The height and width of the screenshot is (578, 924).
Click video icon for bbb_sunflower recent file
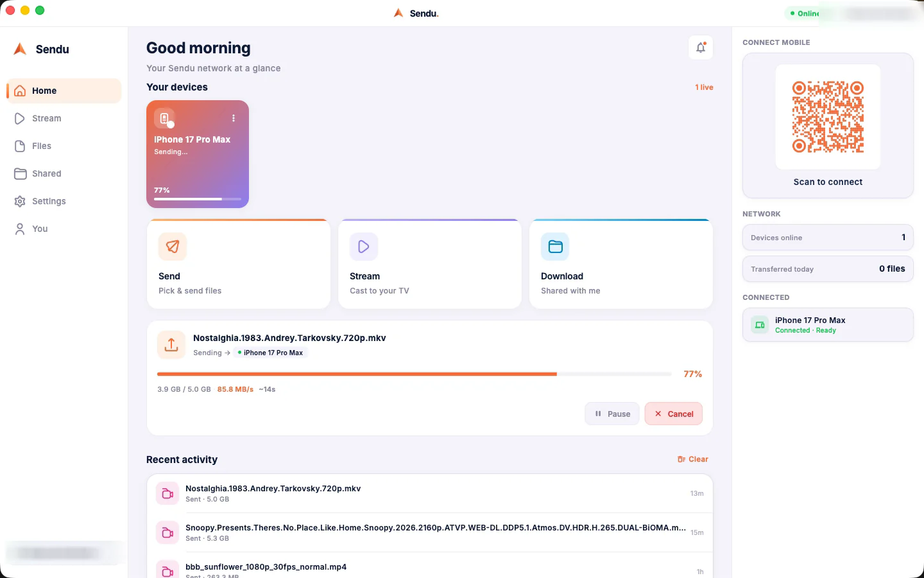(167, 571)
